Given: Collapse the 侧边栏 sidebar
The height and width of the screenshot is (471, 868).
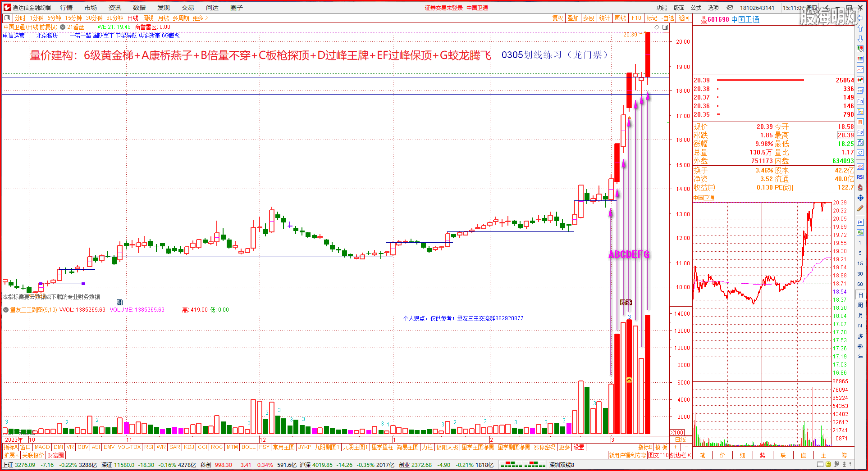Looking at the screenshot, I should point(681,455).
